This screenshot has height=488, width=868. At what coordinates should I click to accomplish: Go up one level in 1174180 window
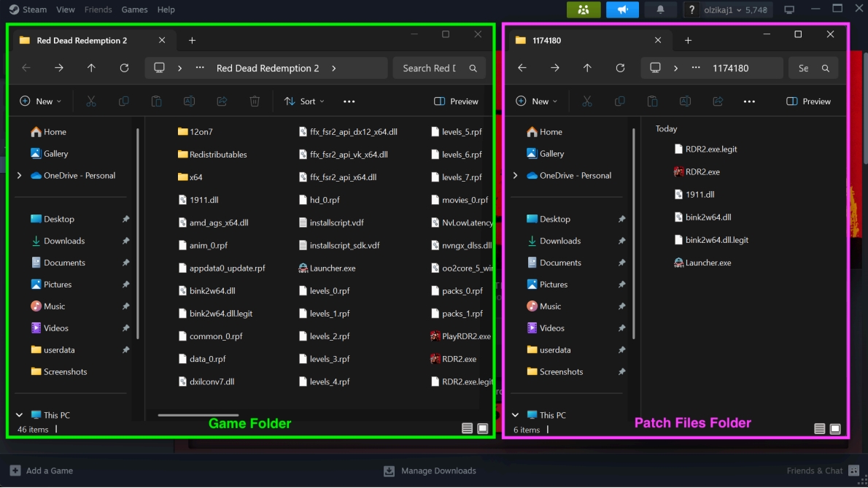click(587, 68)
